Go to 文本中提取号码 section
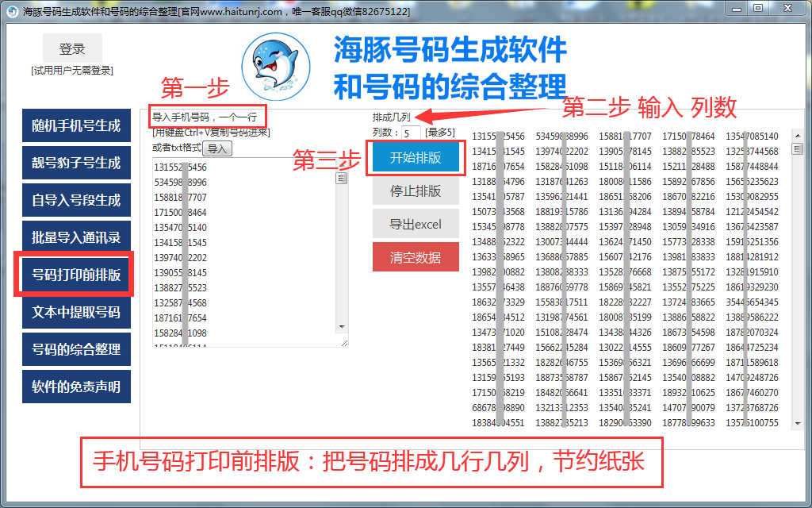This screenshot has height=508, width=812. point(76,312)
